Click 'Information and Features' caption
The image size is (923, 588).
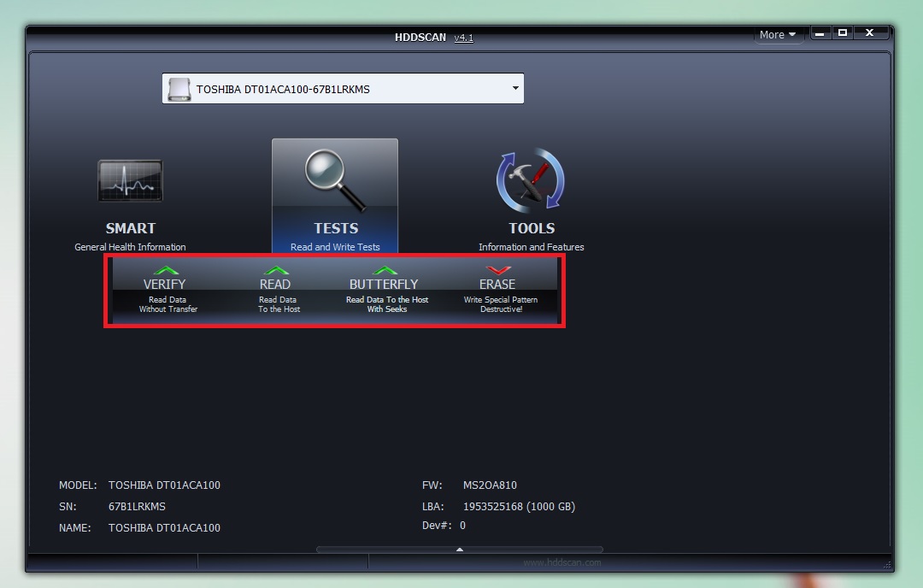(531, 247)
